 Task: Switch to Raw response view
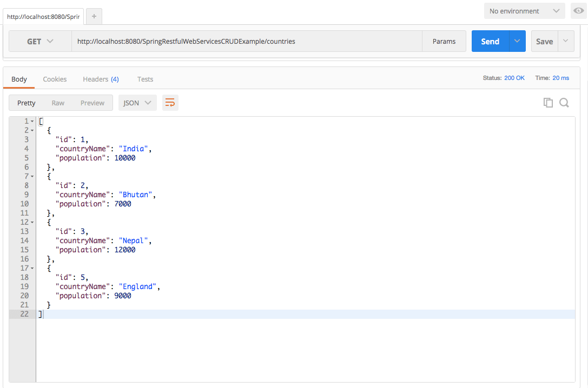point(58,103)
